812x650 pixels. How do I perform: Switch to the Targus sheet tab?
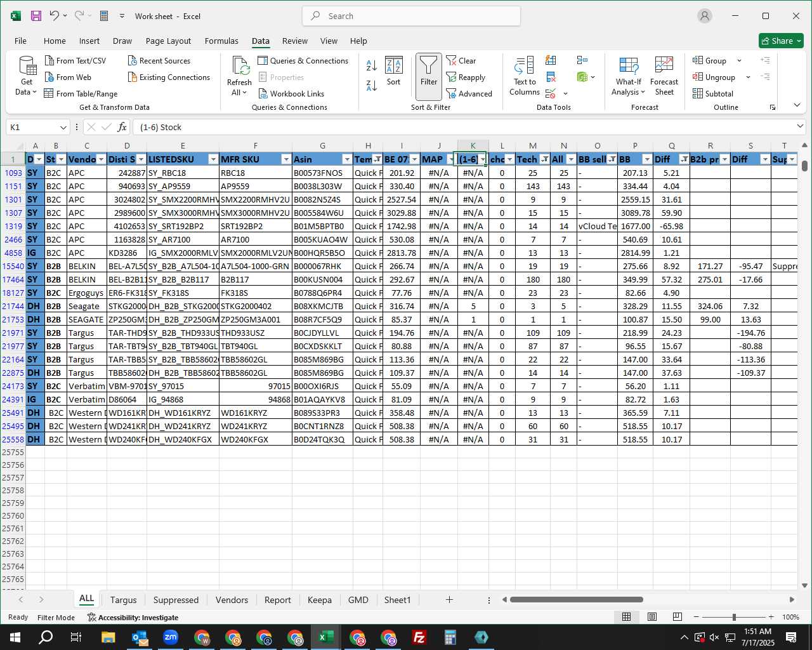click(123, 600)
